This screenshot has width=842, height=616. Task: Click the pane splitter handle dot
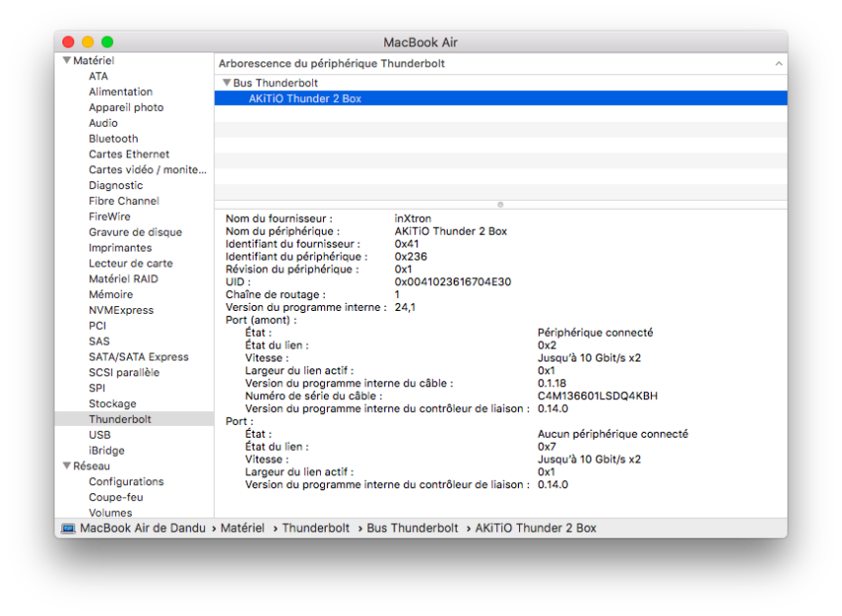pyautogui.click(x=500, y=205)
